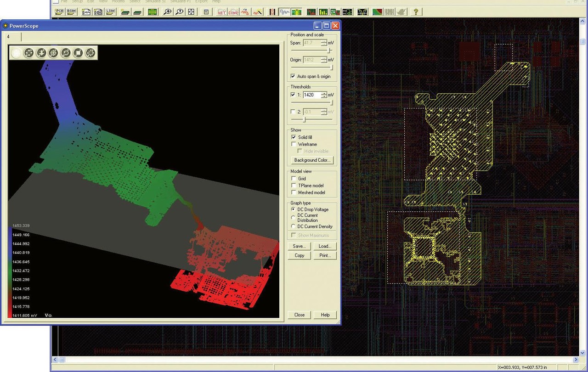This screenshot has height=372, width=588.
Task: Click the Zoom In magnifier on the toolbar
Action: [167, 11]
